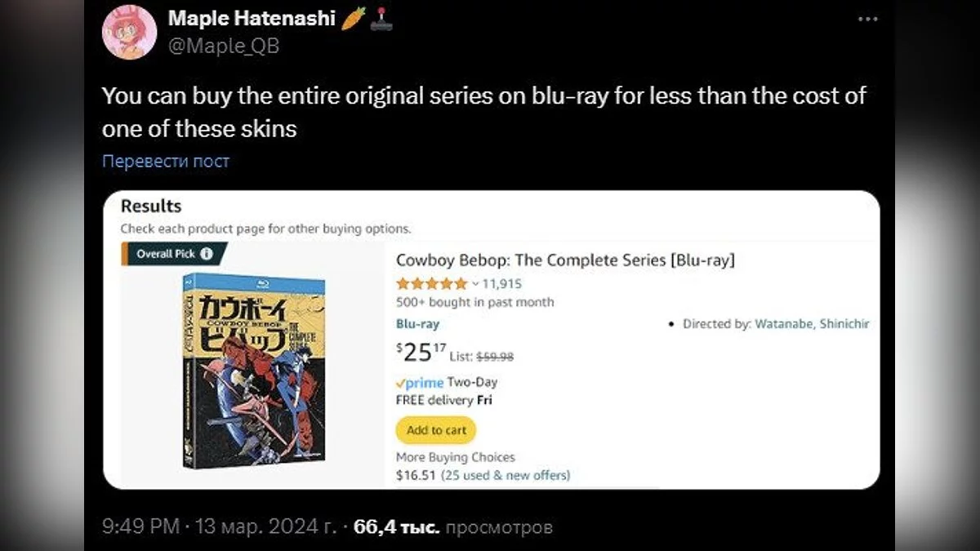Click Maple Hatenashi's profile avatar
The width and height of the screenshot is (980, 551).
click(129, 32)
